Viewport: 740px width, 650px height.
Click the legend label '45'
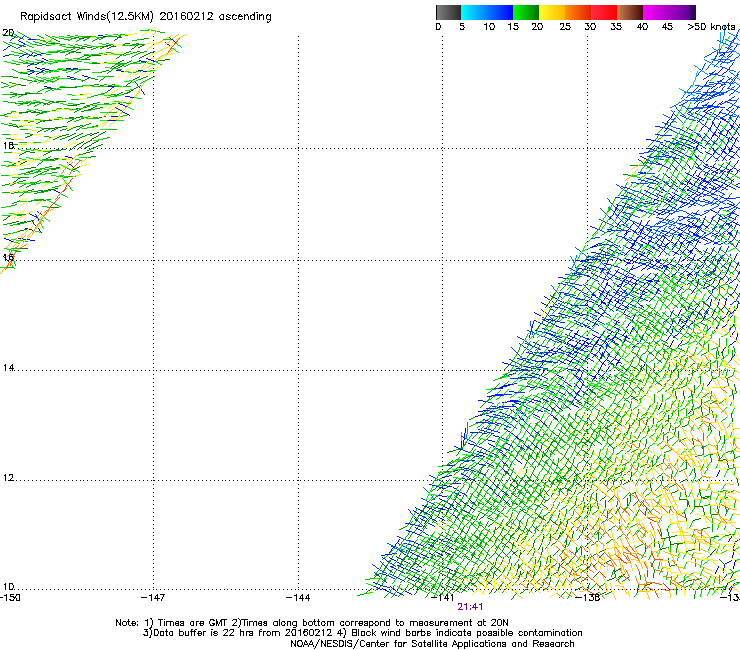pos(667,27)
